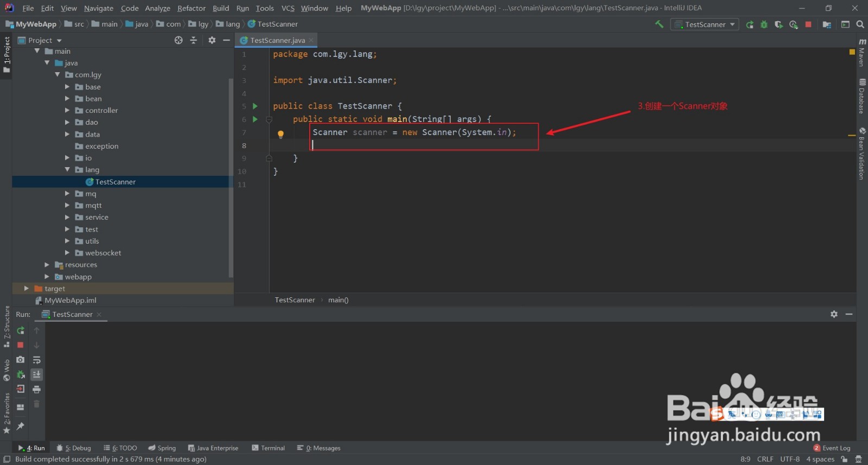The image size is (868, 465).
Task: Toggle the Structure side tool tab
Action: [x=7, y=326]
